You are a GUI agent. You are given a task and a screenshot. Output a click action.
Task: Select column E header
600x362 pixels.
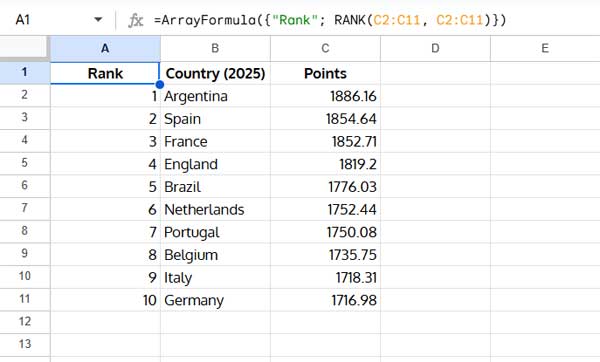point(545,48)
